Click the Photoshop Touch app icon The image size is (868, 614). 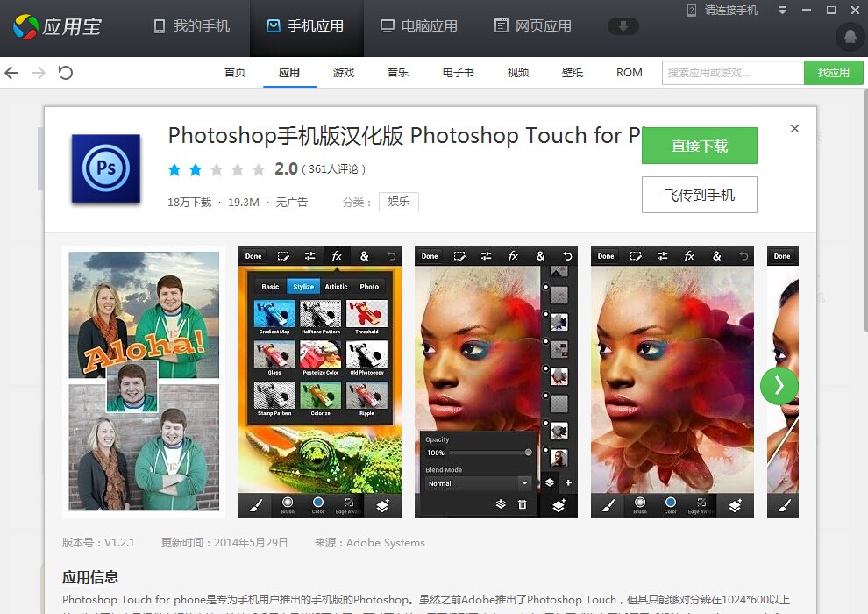106,168
